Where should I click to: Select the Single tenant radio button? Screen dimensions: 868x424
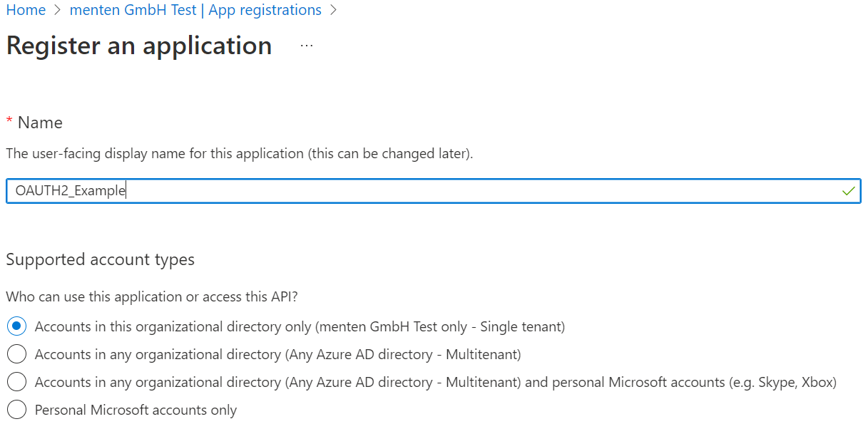16,326
